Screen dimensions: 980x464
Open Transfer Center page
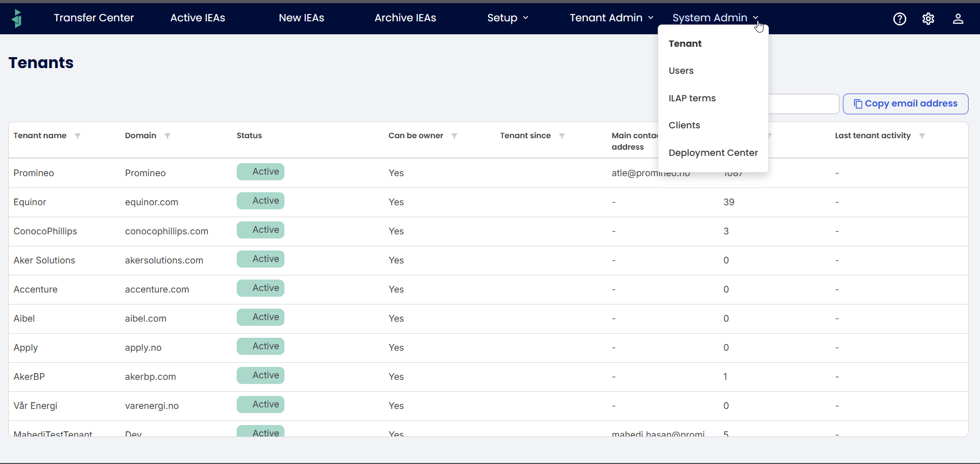pyautogui.click(x=94, y=18)
